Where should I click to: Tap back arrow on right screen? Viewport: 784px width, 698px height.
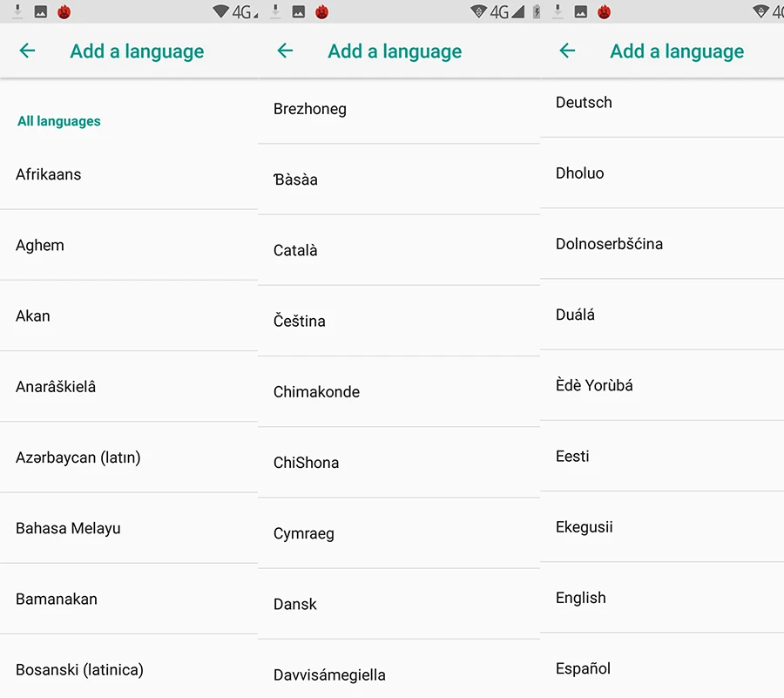tap(567, 51)
